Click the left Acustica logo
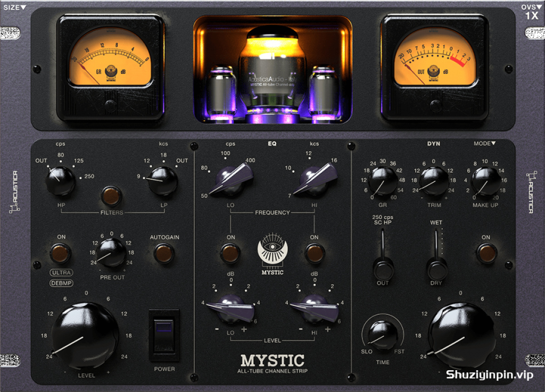This screenshot has width=545, height=392. pos(14,191)
